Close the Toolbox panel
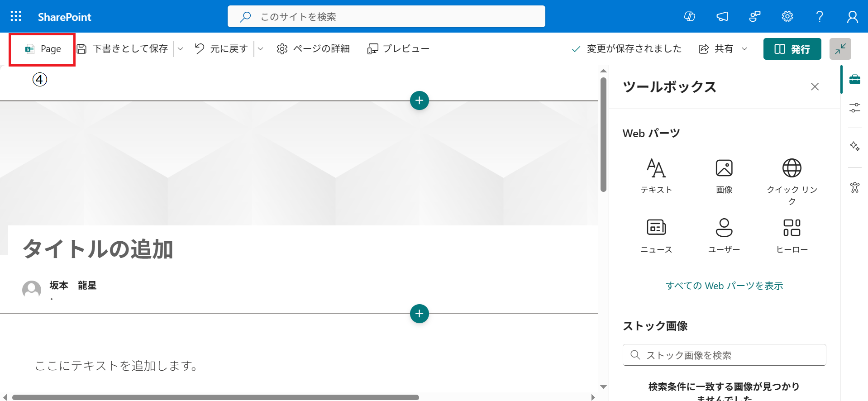The width and height of the screenshot is (868, 401). 815,86
